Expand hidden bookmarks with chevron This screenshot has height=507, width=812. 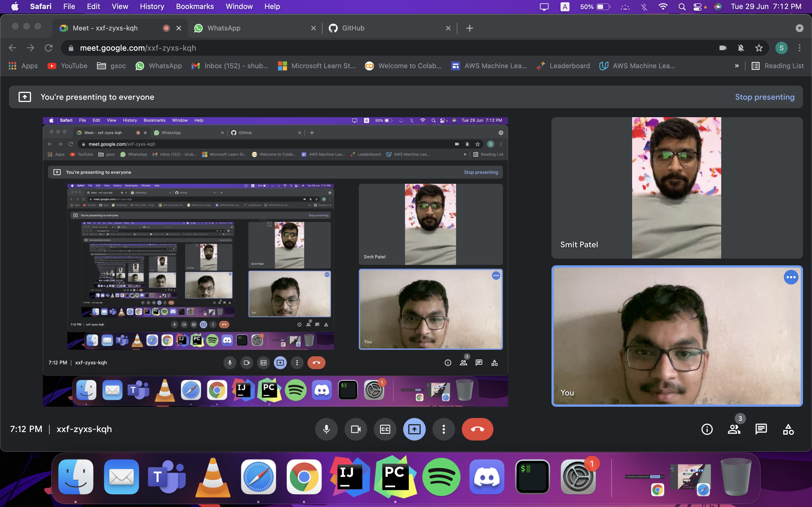click(x=737, y=66)
